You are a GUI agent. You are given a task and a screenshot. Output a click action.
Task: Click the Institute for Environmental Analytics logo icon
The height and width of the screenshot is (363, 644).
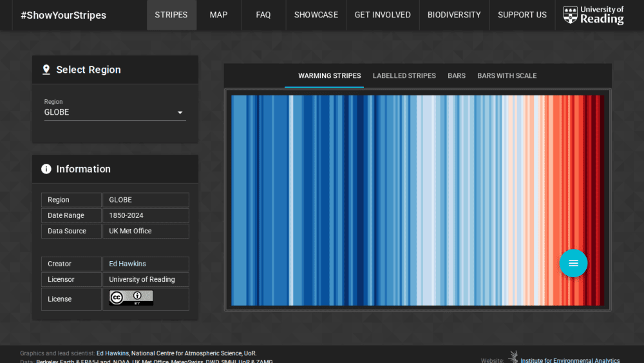[513, 357]
